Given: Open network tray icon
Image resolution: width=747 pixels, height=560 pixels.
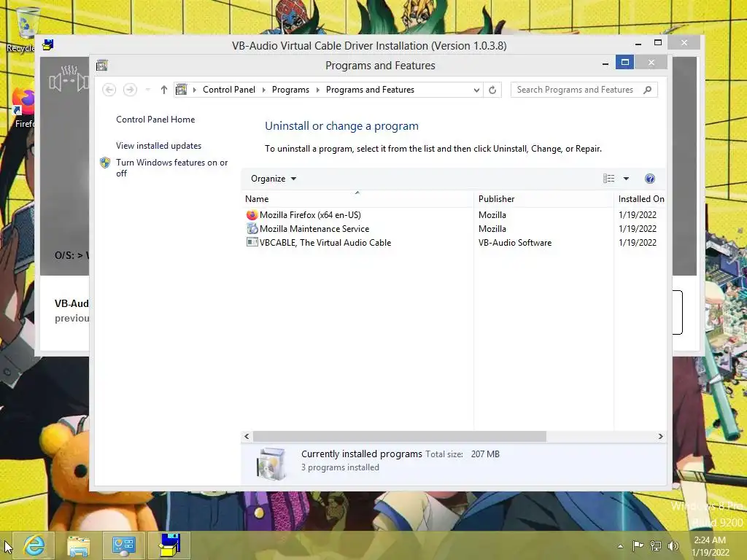Looking at the screenshot, I should [656, 546].
